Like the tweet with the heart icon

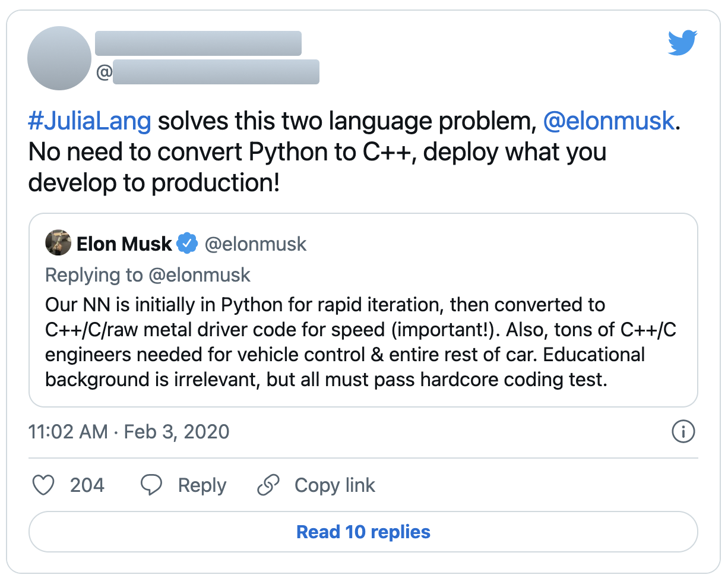point(43,485)
